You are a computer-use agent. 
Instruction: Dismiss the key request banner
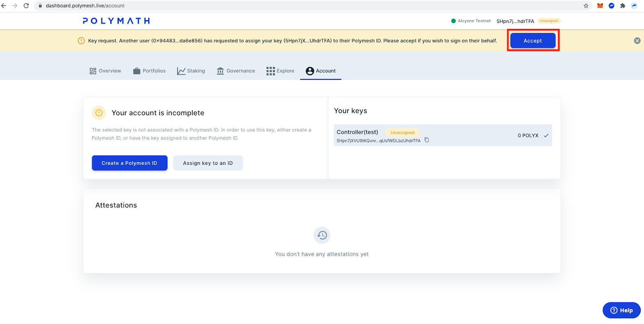637,41
